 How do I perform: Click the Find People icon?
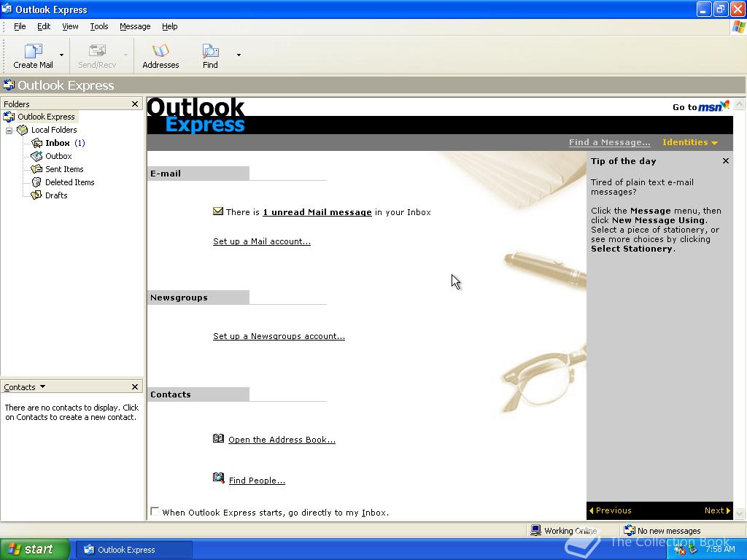click(218, 478)
